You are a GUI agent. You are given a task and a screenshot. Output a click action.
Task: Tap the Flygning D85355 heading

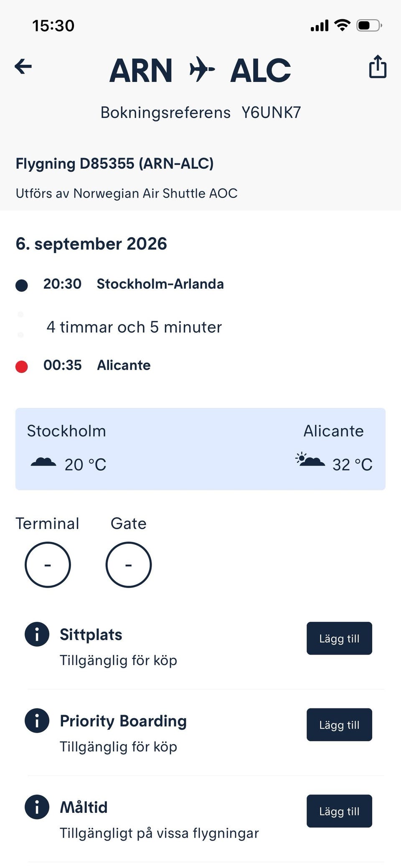coord(114,163)
